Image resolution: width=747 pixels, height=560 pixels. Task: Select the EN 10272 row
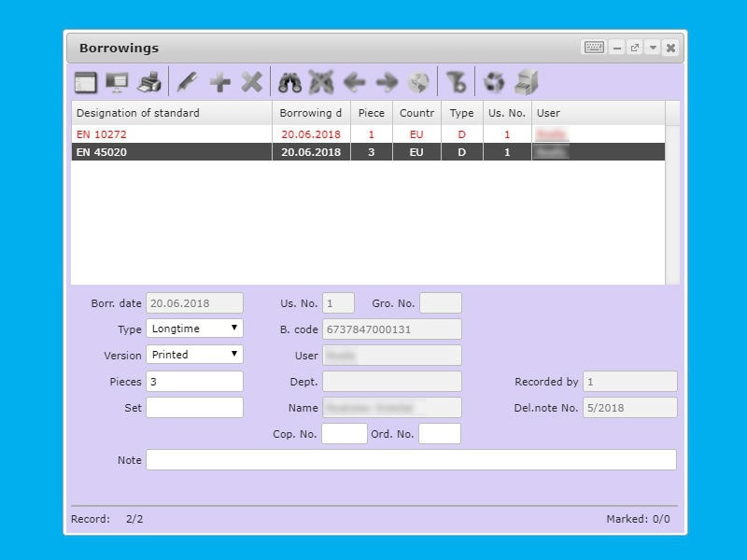coord(368,134)
